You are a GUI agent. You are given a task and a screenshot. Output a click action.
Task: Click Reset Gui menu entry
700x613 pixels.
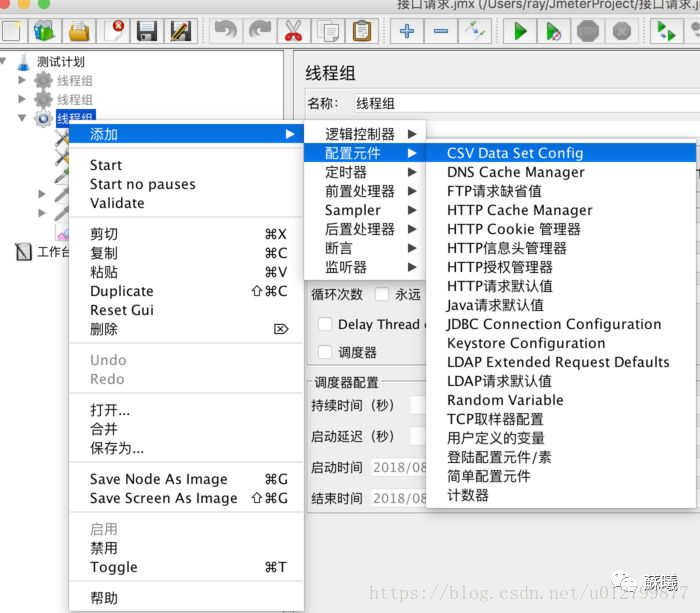pos(187,310)
